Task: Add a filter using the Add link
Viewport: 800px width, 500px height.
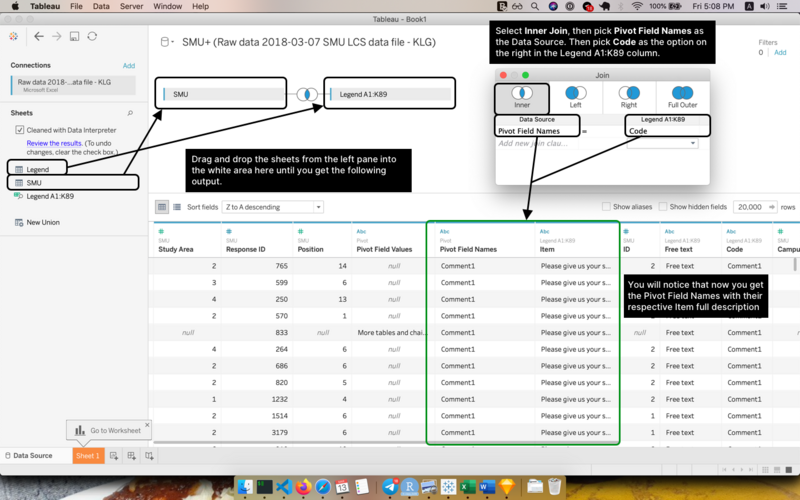Action: click(x=780, y=53)
